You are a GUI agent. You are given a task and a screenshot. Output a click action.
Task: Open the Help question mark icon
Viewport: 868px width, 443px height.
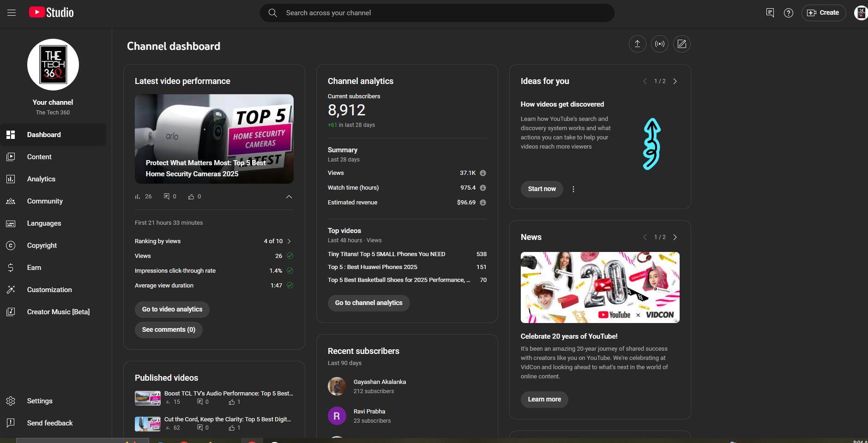(789, 13)
